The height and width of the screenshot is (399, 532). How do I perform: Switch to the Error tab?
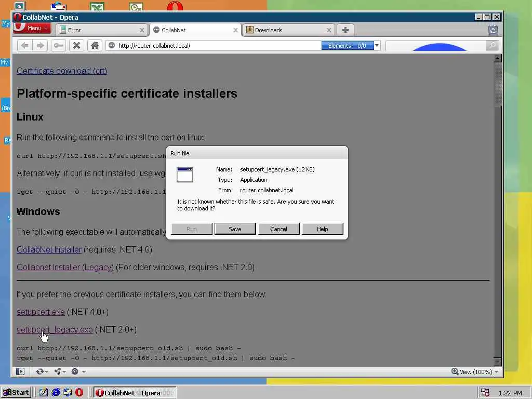[102, 30]
